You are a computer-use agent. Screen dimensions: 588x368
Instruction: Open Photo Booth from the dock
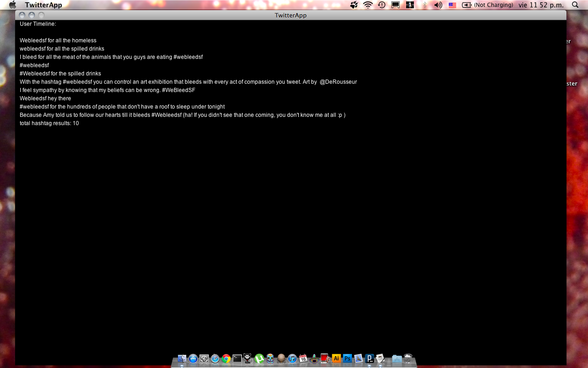click(x=325, y=358)
